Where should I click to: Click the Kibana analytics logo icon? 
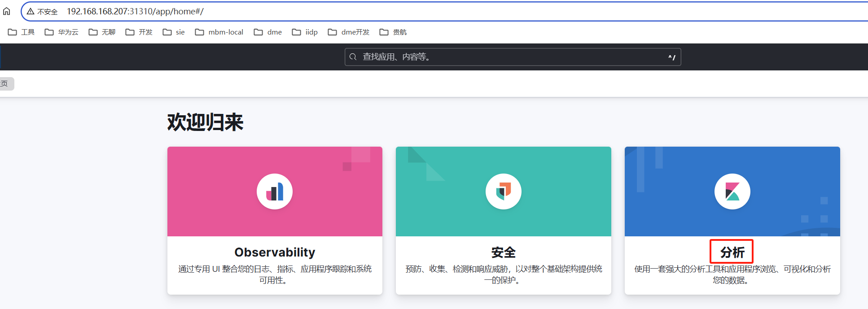pos(732,191)
